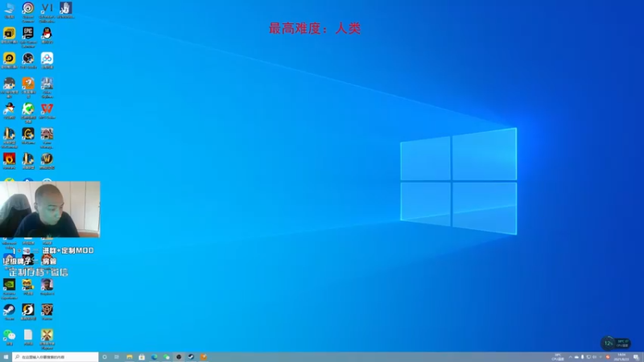Open Microsoft Store from the taskbar
Screen dimensions: 644x362
tap(142, 357)
